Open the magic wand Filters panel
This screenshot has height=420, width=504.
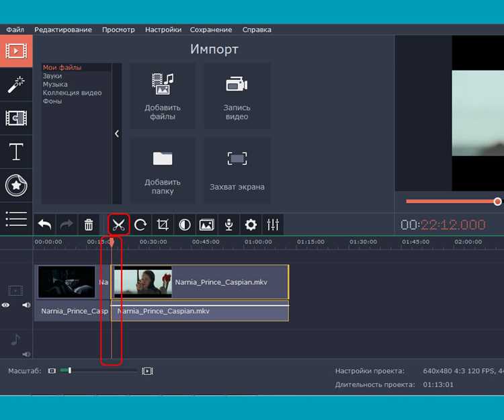[16, 85]
